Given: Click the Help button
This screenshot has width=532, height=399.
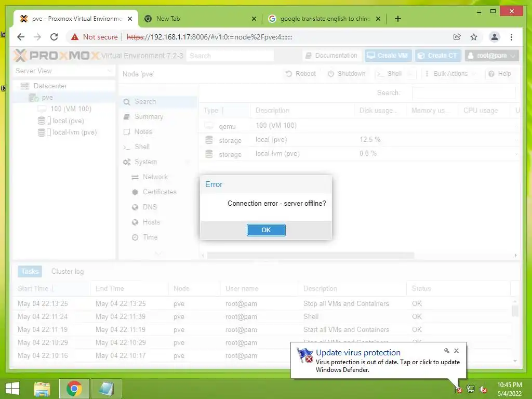Looking at the screenshot, I should (500, 74).
